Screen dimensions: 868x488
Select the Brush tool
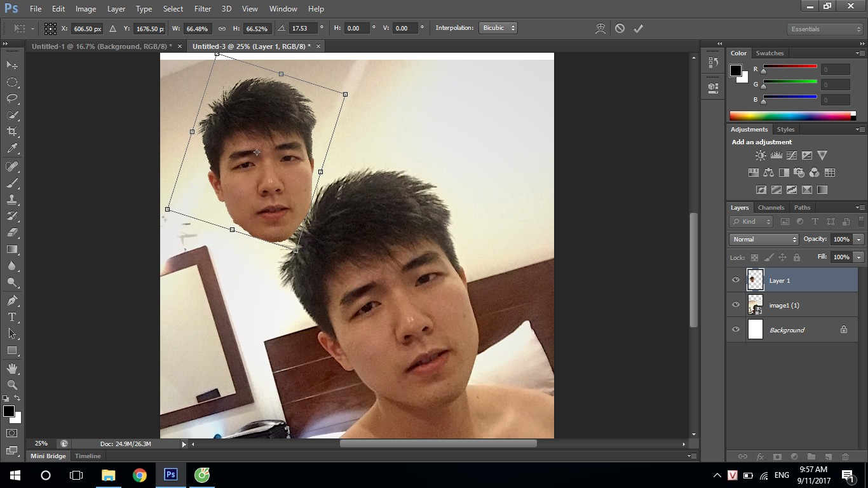pyautogui.click(x=12, y=183)
